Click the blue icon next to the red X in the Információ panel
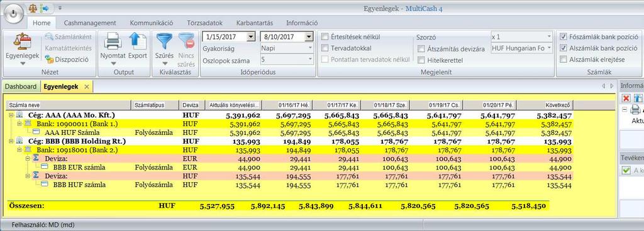Image resolution: width=644 pixels, height=231 pixels. click(x=638, y=98)
